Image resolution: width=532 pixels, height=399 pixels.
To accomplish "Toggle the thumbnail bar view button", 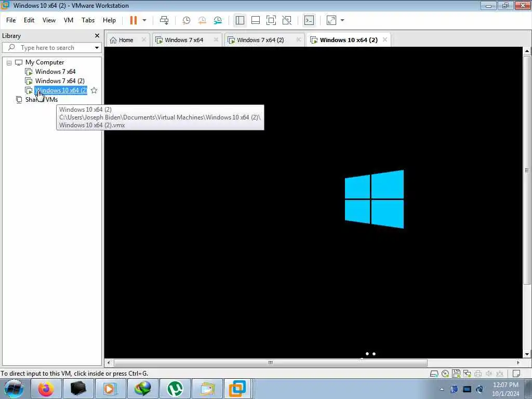I will (x=256, y=20).
